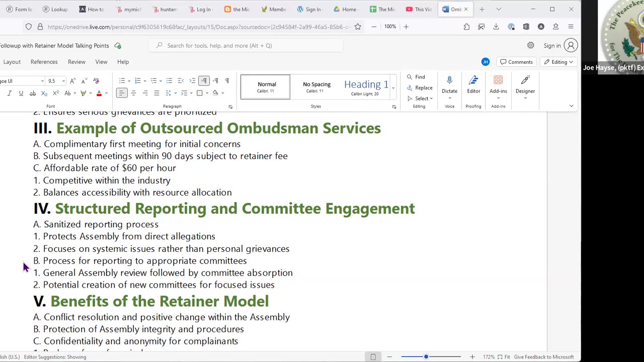The width and height of the screenshot is (644, 362).
Task: Justify the paragraph text
Action: point(156,93)
